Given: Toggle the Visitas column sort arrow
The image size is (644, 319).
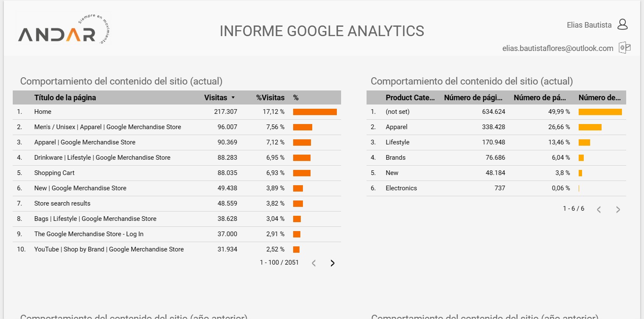Looking at the screenshot, I should (x=233, y=98).
